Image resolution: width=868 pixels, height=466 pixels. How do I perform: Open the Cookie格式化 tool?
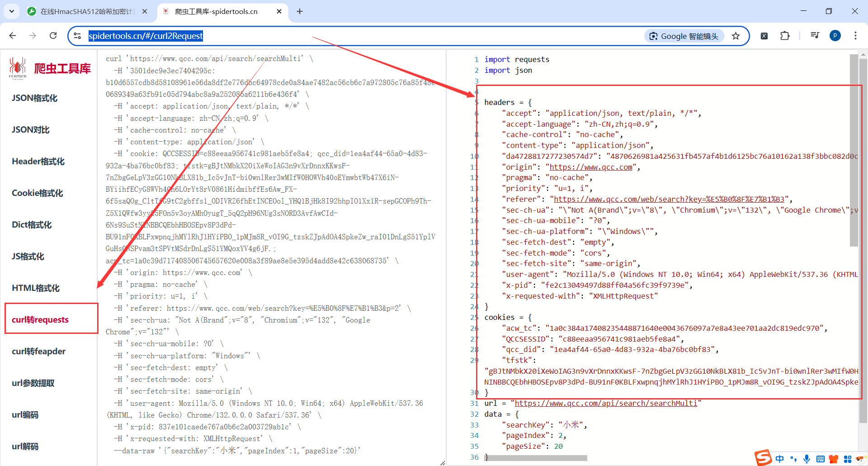tap(38, 193)
